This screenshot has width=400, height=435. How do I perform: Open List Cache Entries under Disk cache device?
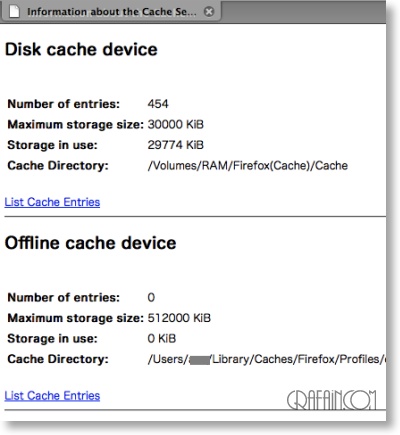52,202
